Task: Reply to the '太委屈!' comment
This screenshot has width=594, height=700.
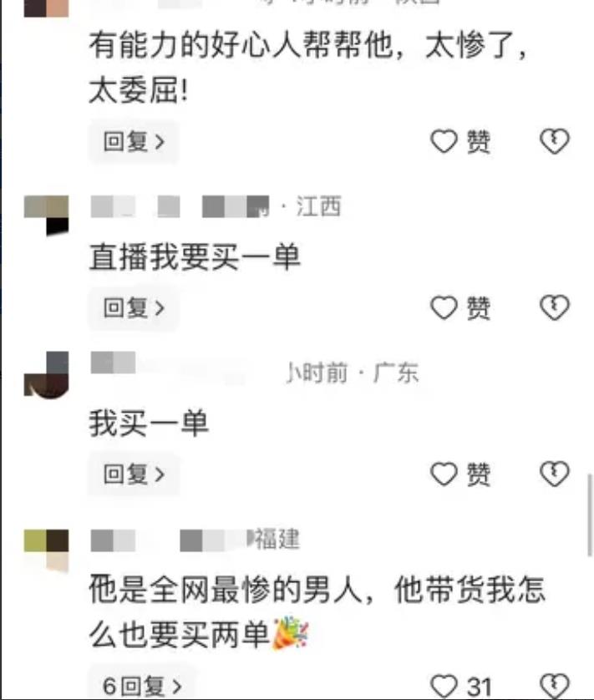Action: [x=134, y=141]
